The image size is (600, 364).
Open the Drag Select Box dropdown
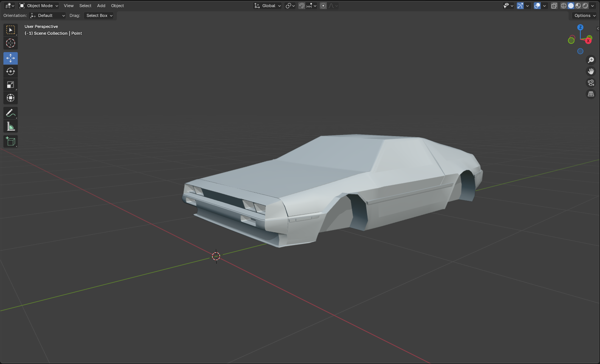pyautogui.click(x=99, y=15)
